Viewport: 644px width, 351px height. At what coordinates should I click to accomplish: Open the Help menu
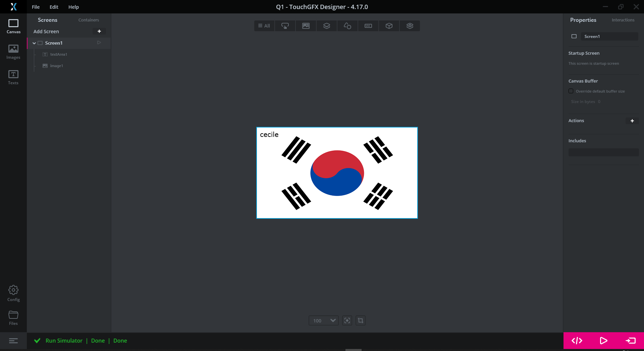click(x=73, y=7)
